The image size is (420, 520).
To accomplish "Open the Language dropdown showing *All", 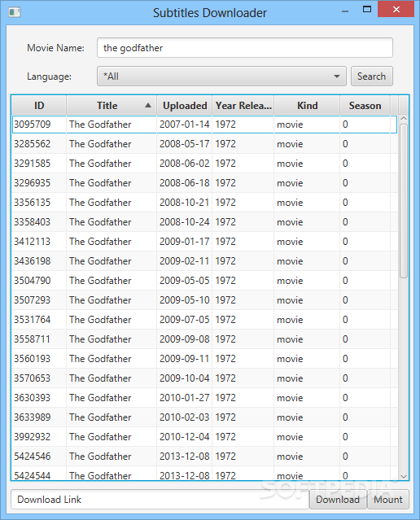I will [221, 76].
